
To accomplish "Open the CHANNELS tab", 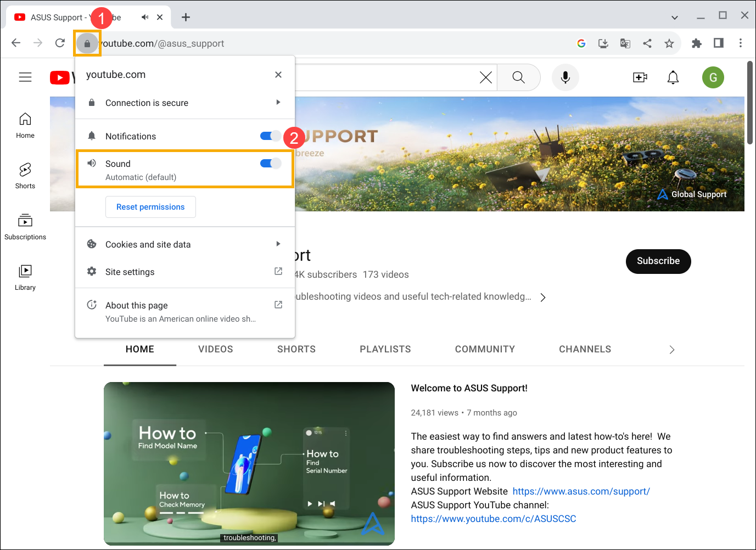I will [x=585, y=350].
